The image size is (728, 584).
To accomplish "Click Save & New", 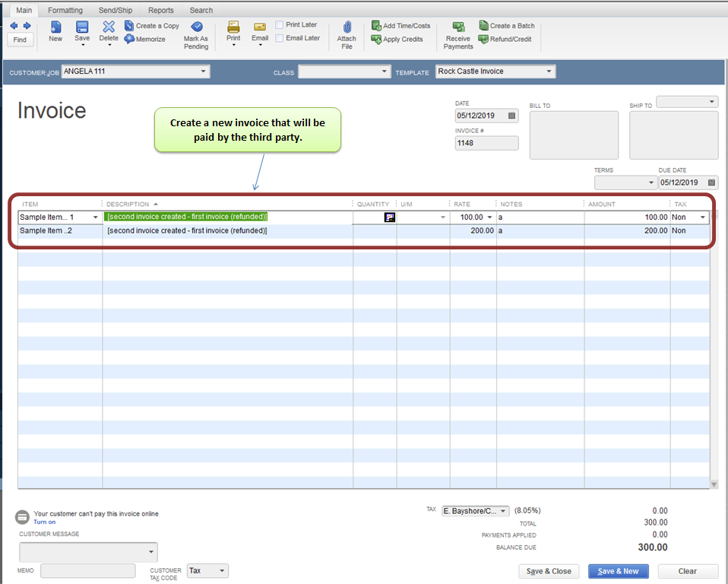I will [x=618, y=572].
